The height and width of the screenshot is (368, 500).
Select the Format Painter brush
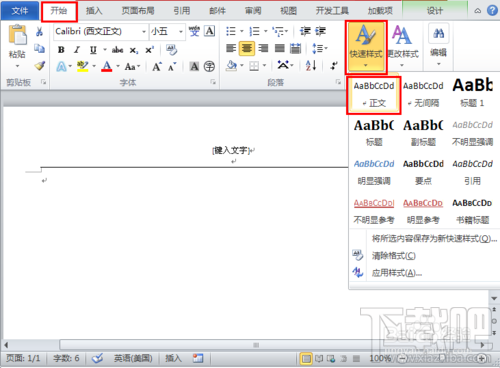coord(39,66)
